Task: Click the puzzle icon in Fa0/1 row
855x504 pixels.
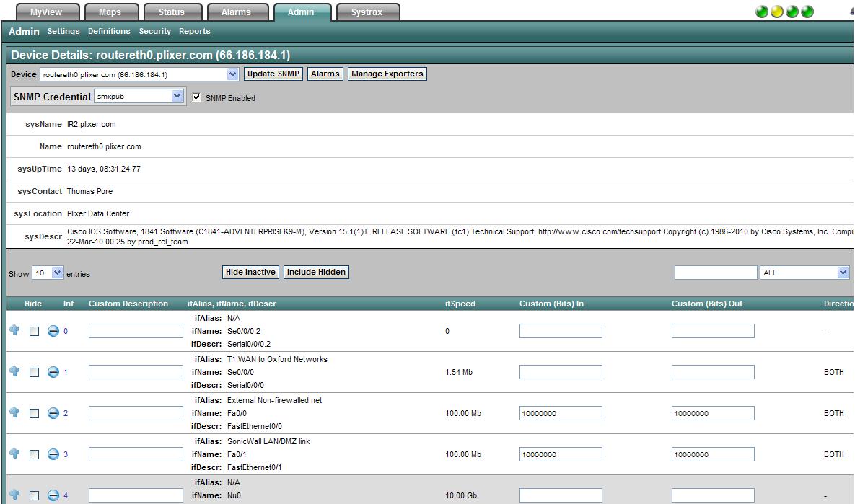Action: pyautogui.click(x=14, y=454)
